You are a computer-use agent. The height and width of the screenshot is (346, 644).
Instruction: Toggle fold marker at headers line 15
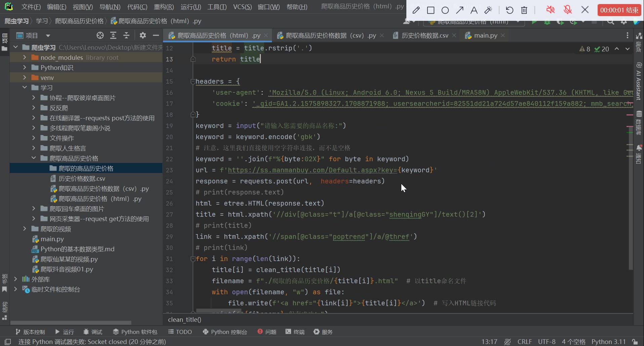point(193,81)
